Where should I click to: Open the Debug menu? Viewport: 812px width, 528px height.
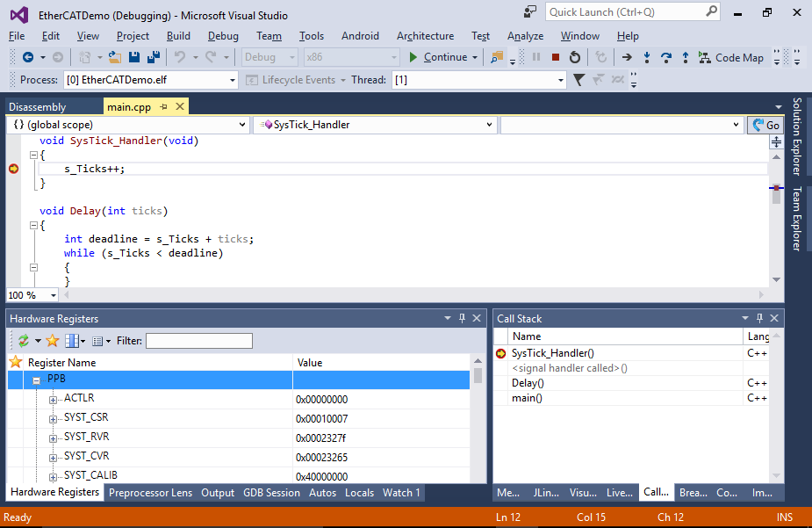point(223,36)
